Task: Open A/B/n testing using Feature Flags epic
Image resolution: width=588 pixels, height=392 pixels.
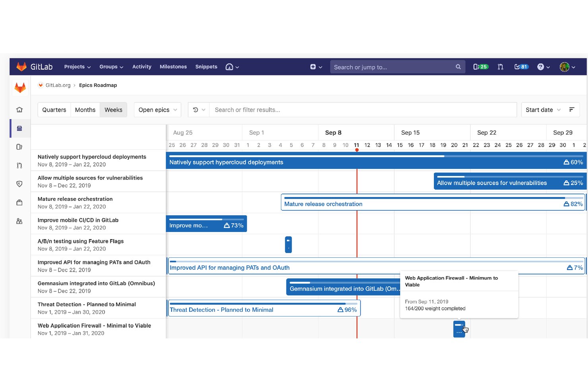Action: [81, 241]
